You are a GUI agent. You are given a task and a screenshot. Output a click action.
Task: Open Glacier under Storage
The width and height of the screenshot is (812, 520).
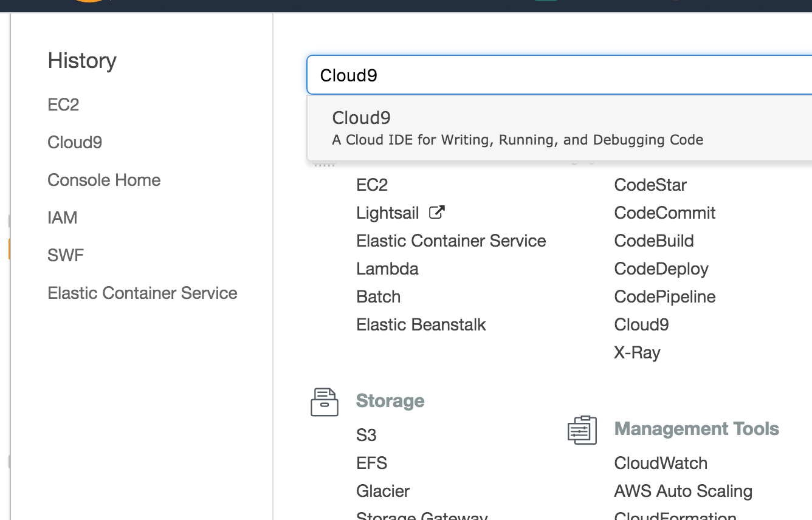(x=383, y=491)
